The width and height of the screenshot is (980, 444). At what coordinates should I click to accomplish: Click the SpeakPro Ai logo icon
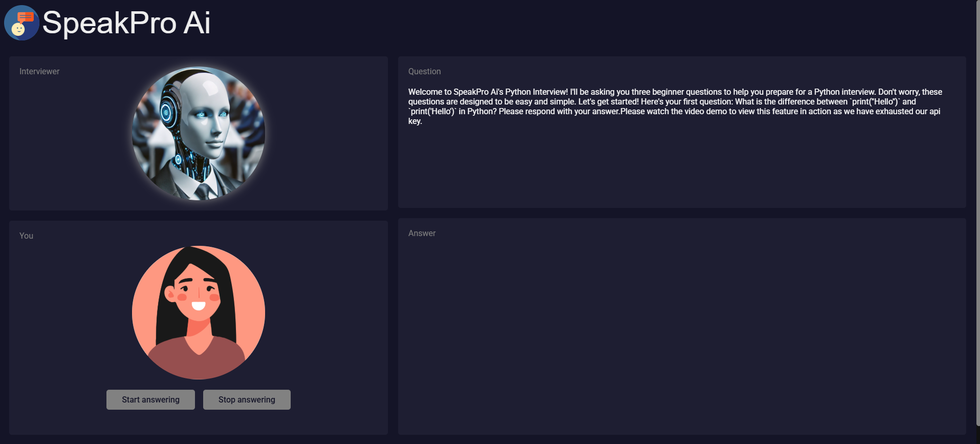pos(21,23)
